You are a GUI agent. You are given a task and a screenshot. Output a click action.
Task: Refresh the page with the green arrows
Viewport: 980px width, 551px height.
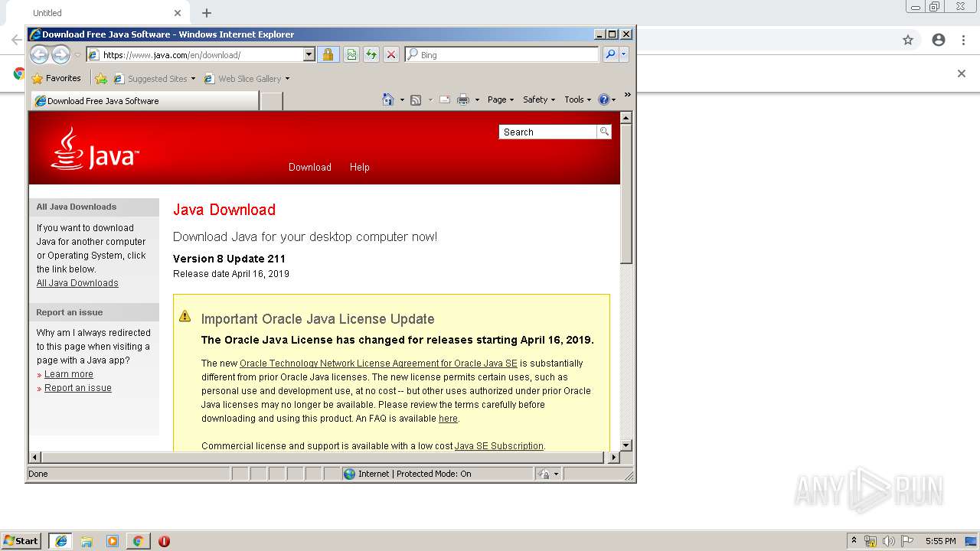click(371, 54)
